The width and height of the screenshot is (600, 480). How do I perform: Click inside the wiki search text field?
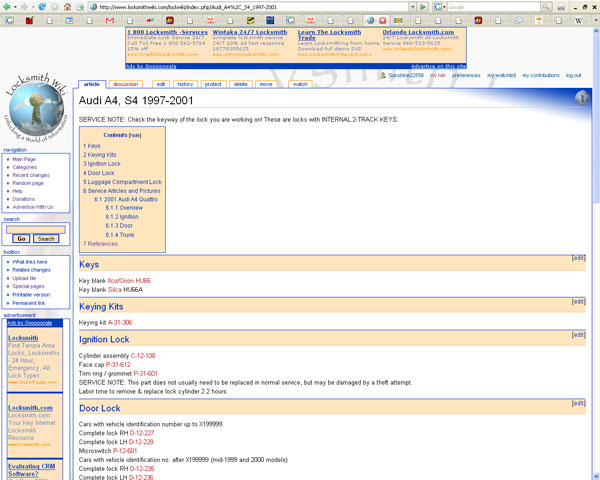coord(35,229)
